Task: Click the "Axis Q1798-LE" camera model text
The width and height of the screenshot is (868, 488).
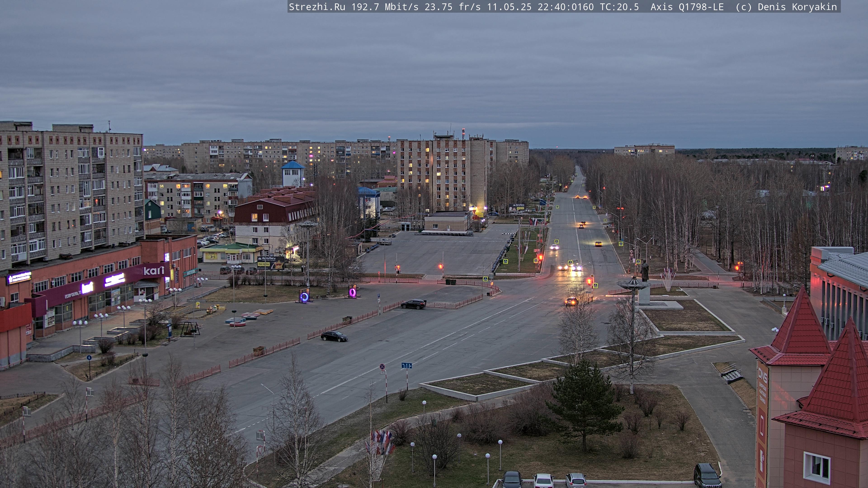Action: click(687, 7)
